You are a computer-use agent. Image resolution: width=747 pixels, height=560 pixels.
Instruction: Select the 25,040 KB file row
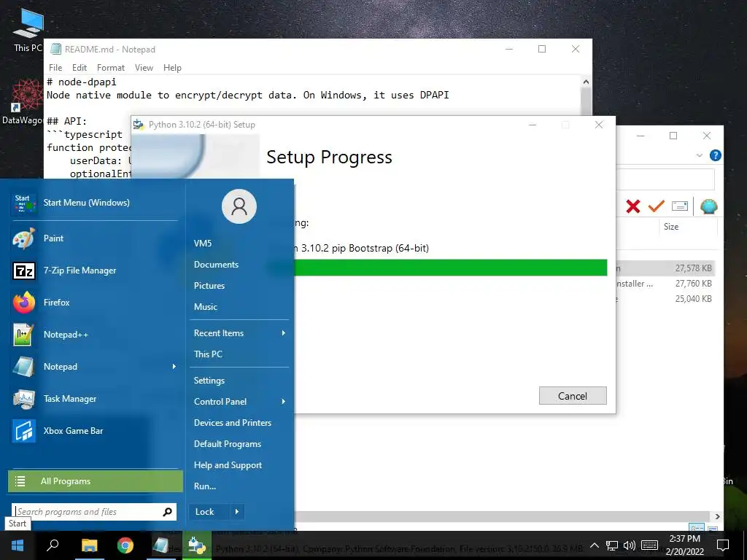coord(666,299)
